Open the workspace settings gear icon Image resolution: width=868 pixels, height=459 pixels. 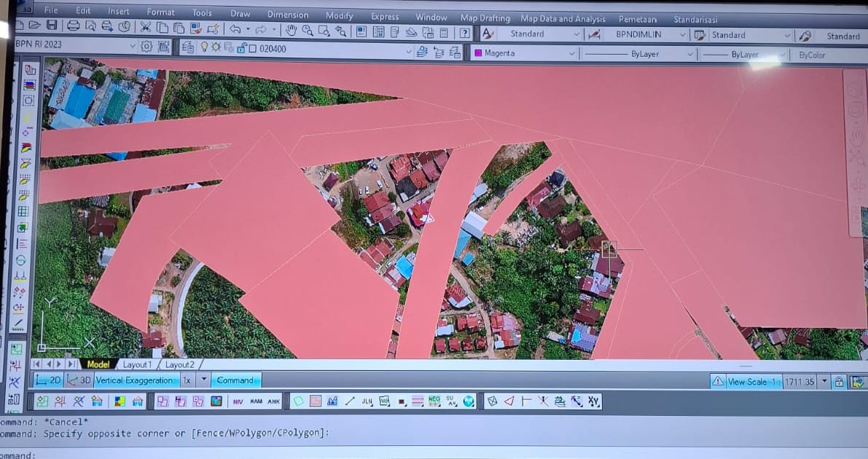tap(146, 47)
